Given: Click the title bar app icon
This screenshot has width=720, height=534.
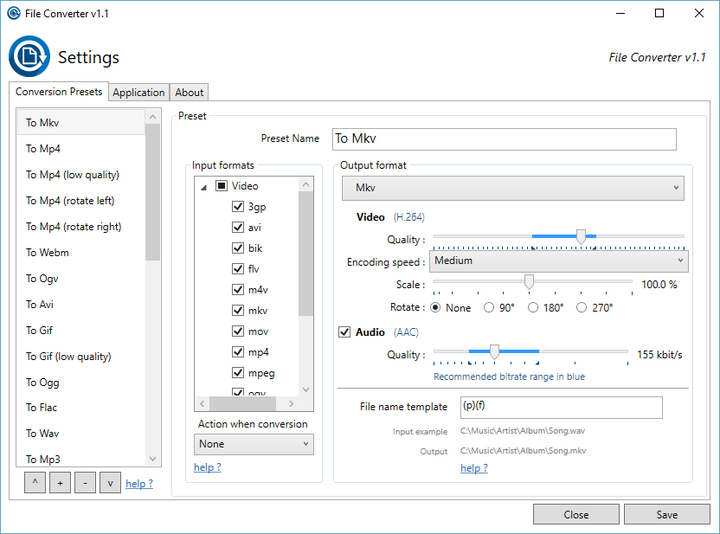Looking at the screenshot, I should [11, 13].
